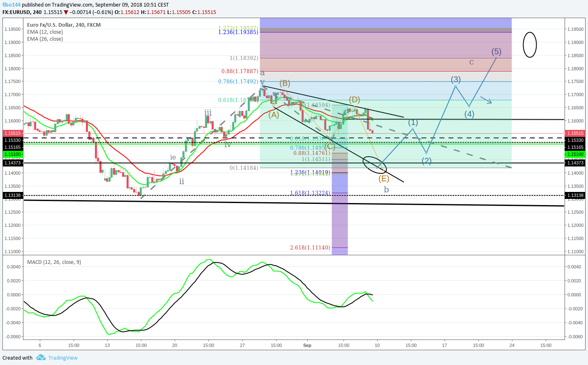Select the (E) wave label
The width and height of the screenshot is (588, 365).
pyautogui.click(x=384, y=178)
